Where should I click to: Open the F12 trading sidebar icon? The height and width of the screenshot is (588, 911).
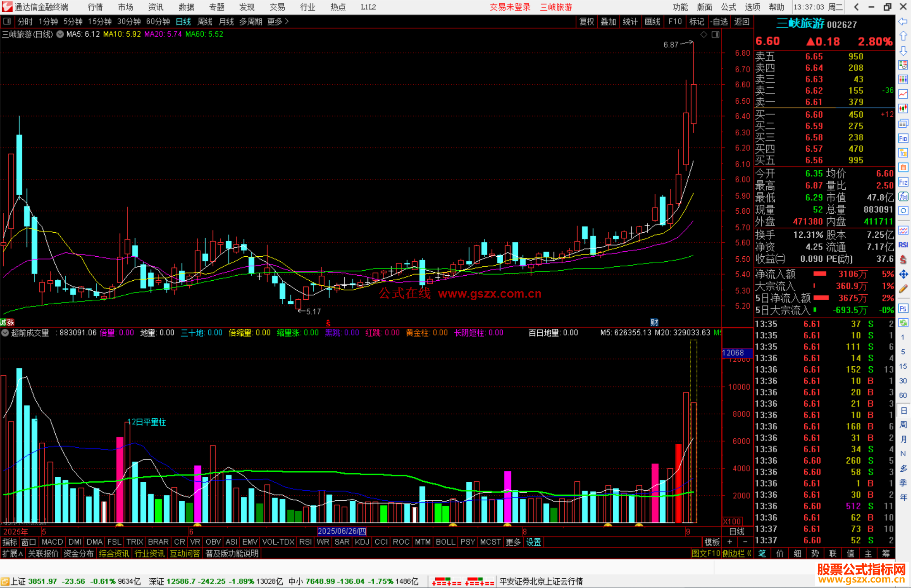(x=903, y=182)
